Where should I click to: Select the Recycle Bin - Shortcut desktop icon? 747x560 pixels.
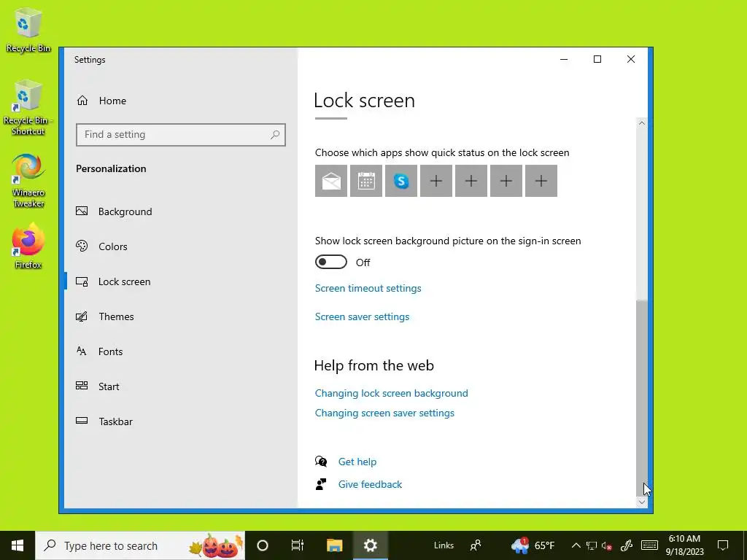coord(28,108)
